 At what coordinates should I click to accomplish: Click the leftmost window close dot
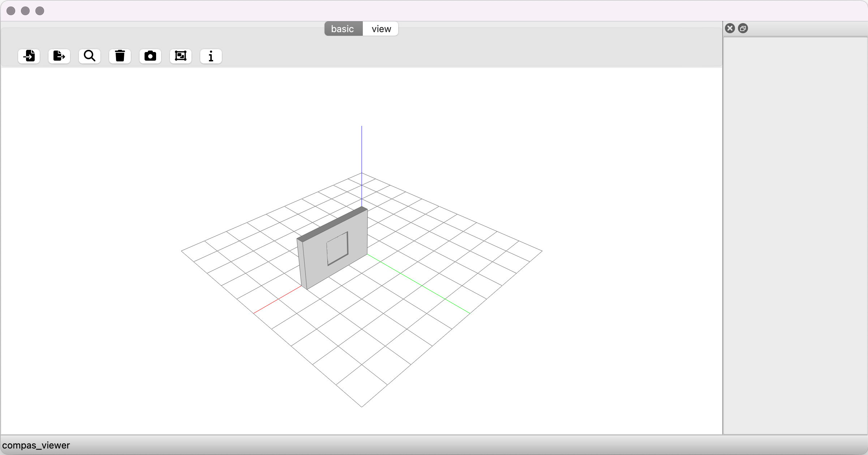(x=11, y=11)
